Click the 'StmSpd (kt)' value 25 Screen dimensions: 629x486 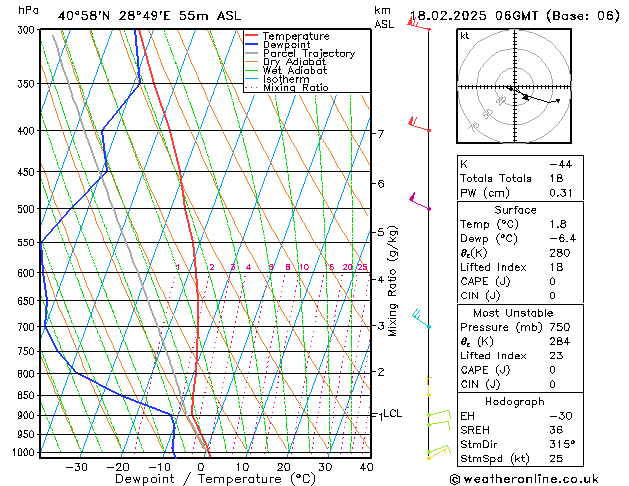coord(556,458)
